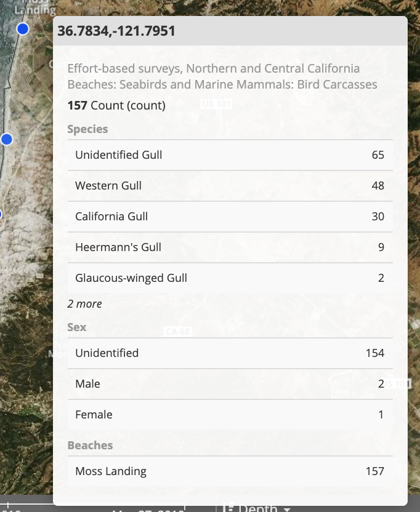
Task: Click the 157 Count (count) total
Action: pos(116,105)
